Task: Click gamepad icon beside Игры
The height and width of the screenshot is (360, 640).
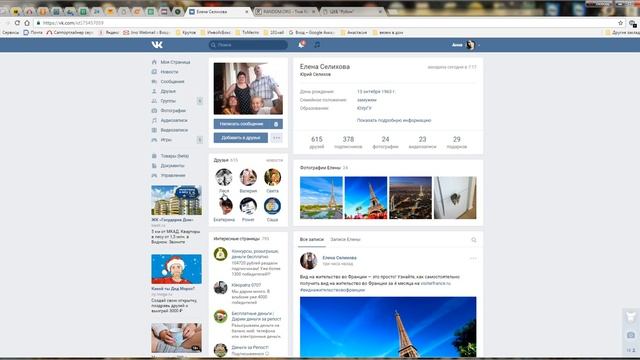Action: [x=154, y=140]
